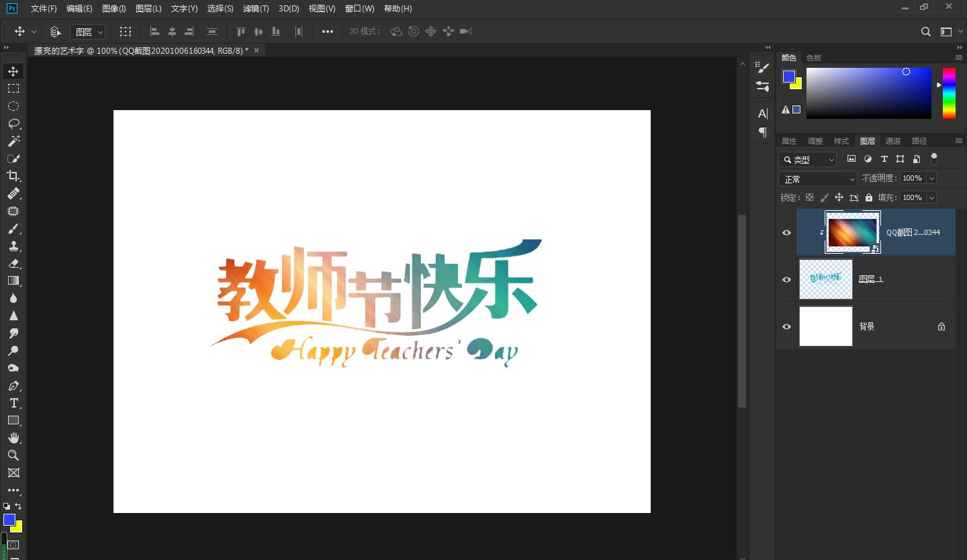Viewport: 967px width, 560px height.
Task: Click the more options ellipsis in options bar
Action: pyautogui.click(x=327, y=31)
